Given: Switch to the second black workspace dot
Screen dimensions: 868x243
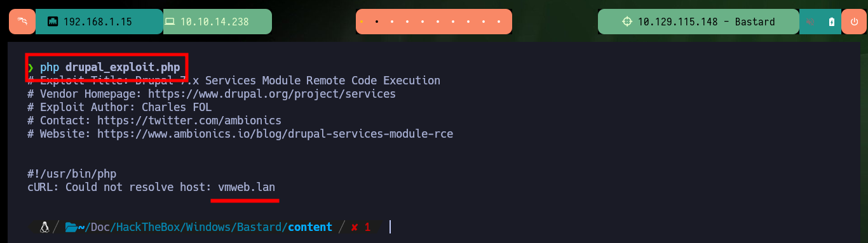Looking at the screenshot, I should (x=377, y=22).
